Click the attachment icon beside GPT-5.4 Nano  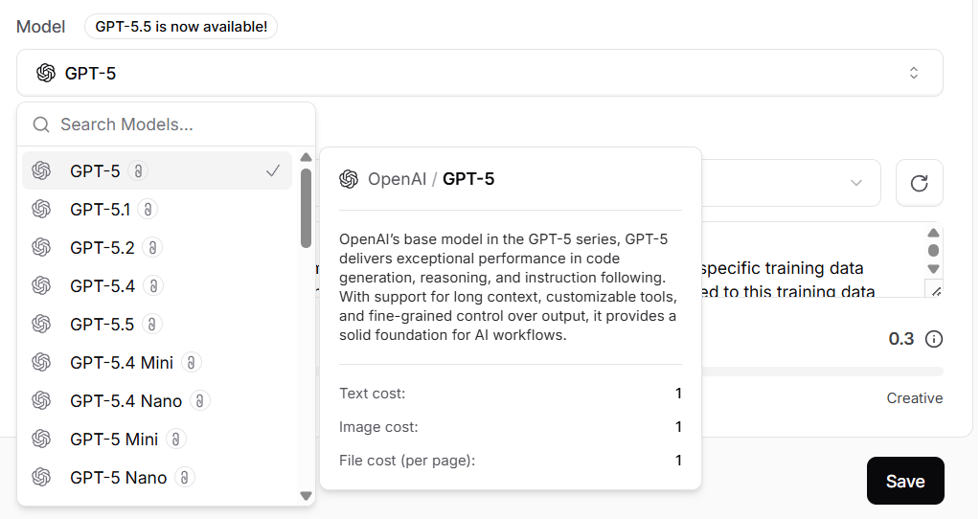(x=200, y=400)
